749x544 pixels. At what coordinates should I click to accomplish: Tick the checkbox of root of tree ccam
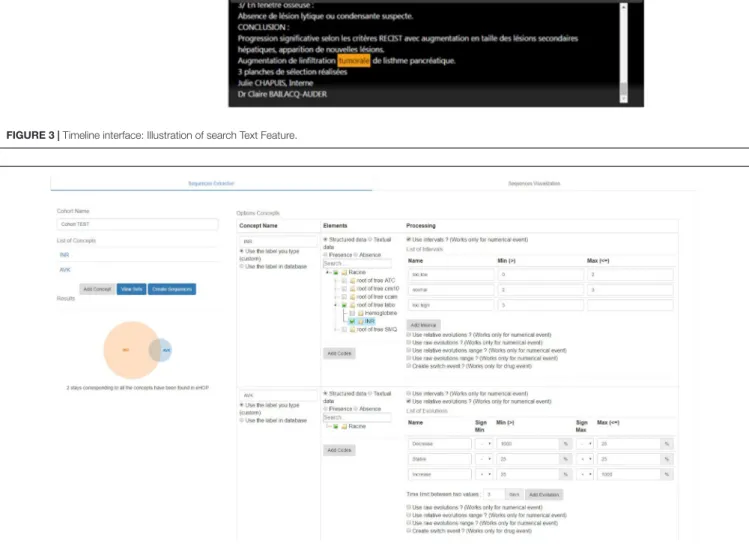coord(344,297)
